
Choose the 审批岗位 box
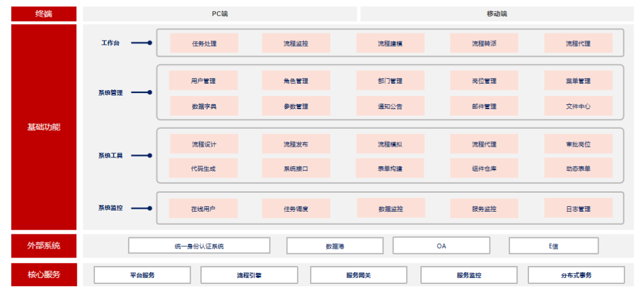point(578,144)
